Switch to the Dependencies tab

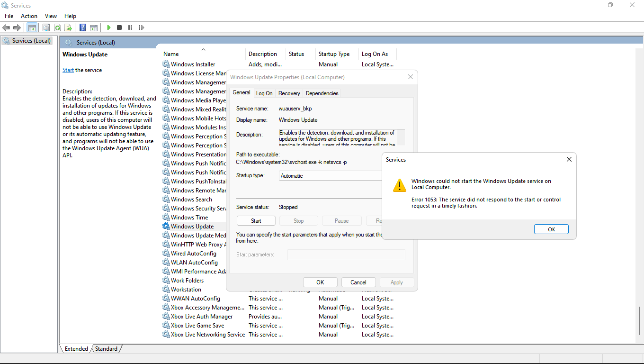click(x=322, y=93)
